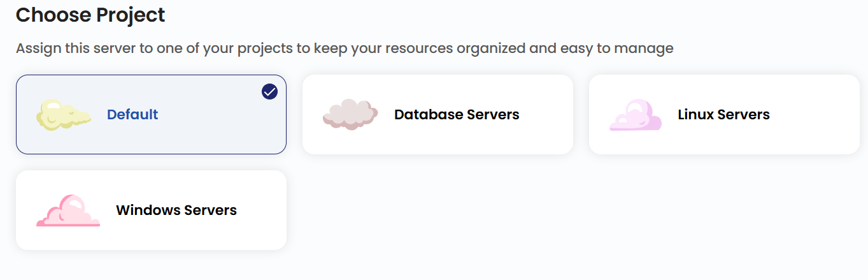This screenshot has height=280, width=868.
Task: Click the Choose Project heading
Action: 90,15
